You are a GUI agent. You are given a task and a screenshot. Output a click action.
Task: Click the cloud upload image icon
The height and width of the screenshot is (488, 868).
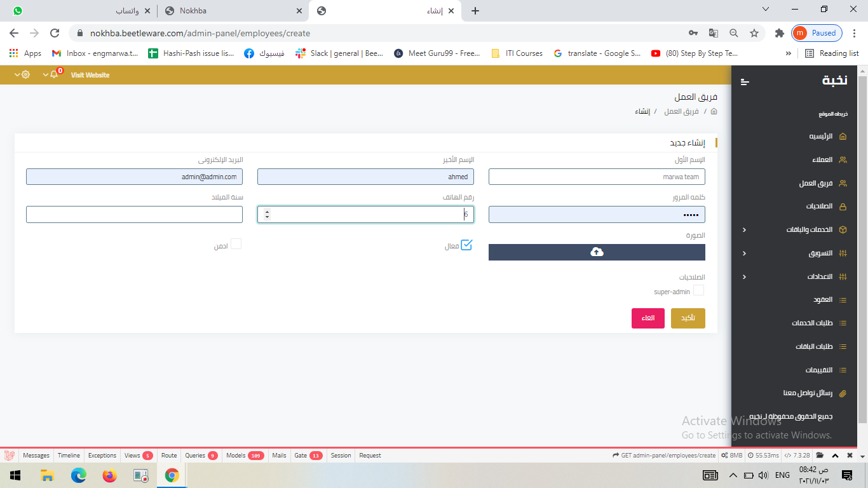click(597, 252)
